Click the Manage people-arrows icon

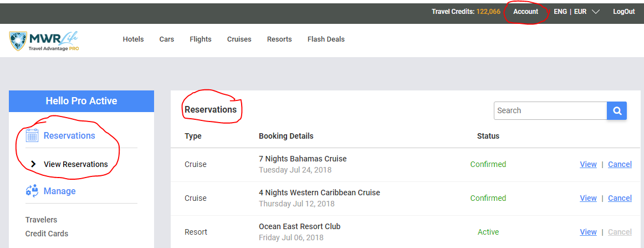point(32,191)
